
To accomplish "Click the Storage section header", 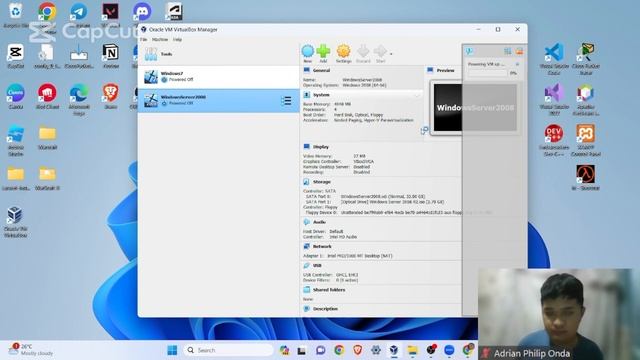I will click(321, 182).
